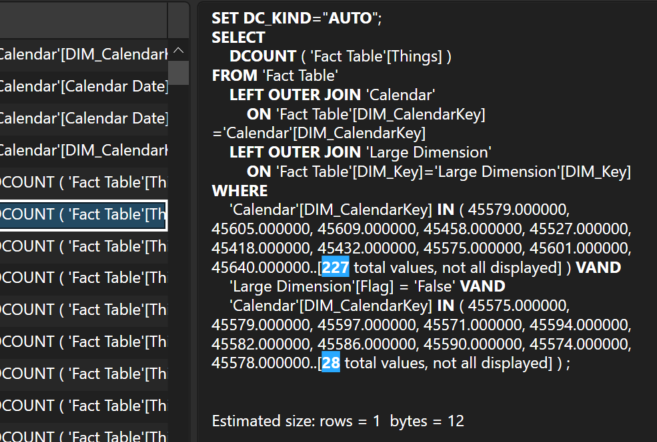Screen dimensions: 657x442
Task: Click the DCOUNT ( 'Fact Table'[Things] ) expression
Action: 341,56
